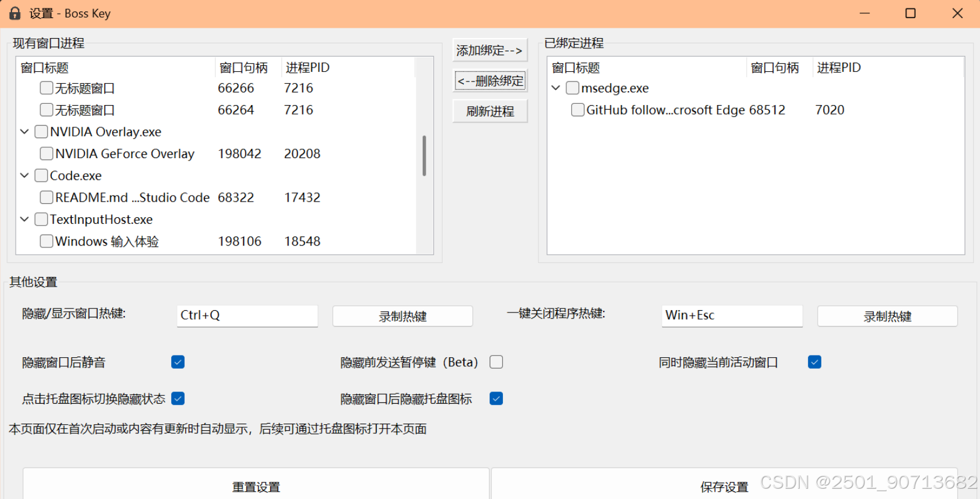This screenshot has width=980, height=499.
Task: Check the Windows 输入体验 window box
Action: coord(46,241)
